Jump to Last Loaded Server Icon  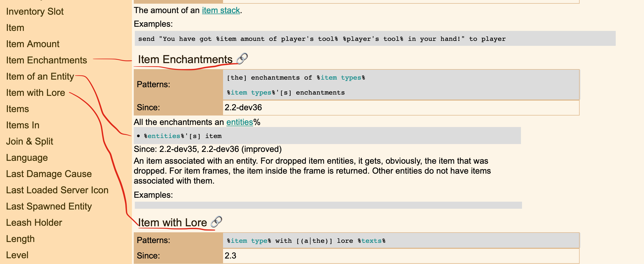click(x=57, y=190)
